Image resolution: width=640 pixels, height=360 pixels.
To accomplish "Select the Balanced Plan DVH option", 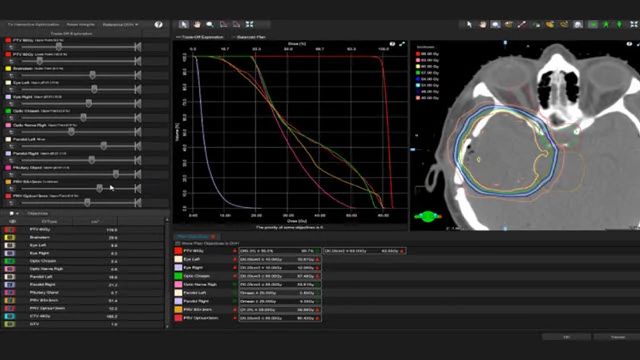I will pyautogui.click(x=249, y=37).
